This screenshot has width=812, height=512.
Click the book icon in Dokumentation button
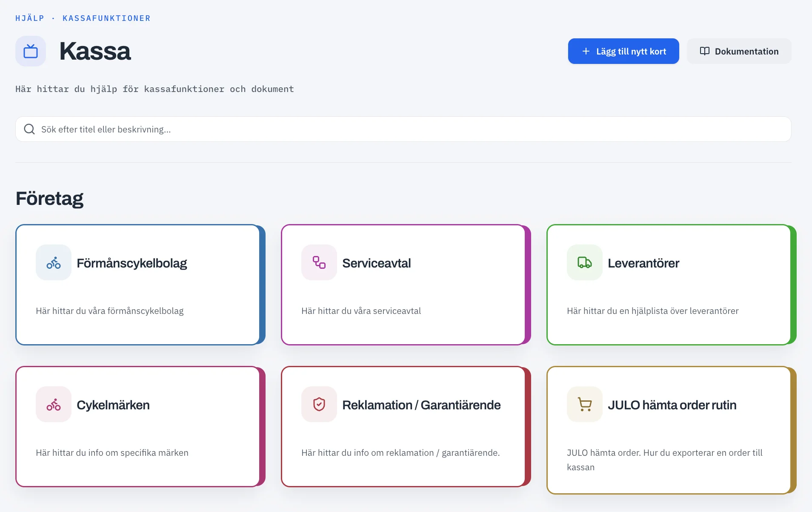coord(705,51)
